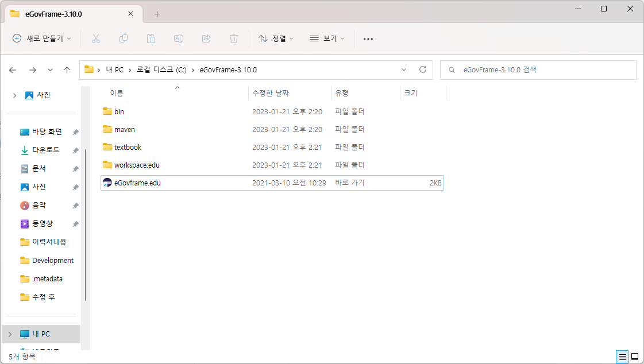Click the folder icon in address bar
Viewport: 644px width, 364px height.
point(88,69)
